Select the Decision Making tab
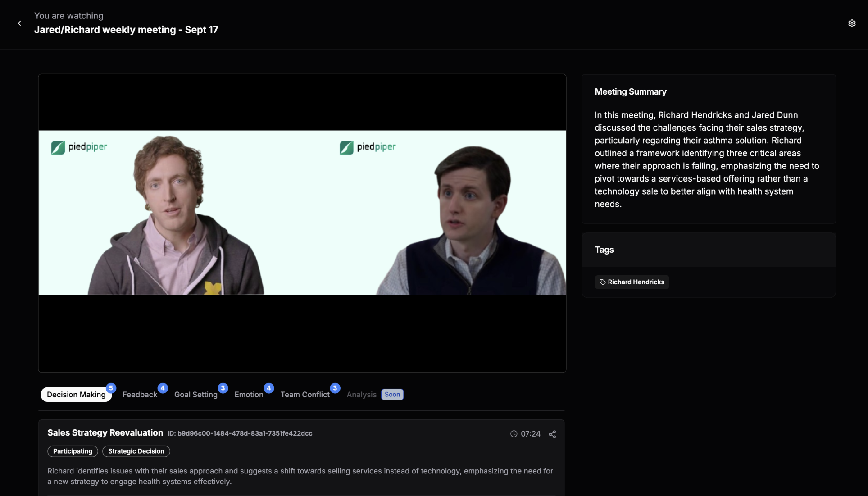This screenshot has height=496, width=868. point(76,395)
